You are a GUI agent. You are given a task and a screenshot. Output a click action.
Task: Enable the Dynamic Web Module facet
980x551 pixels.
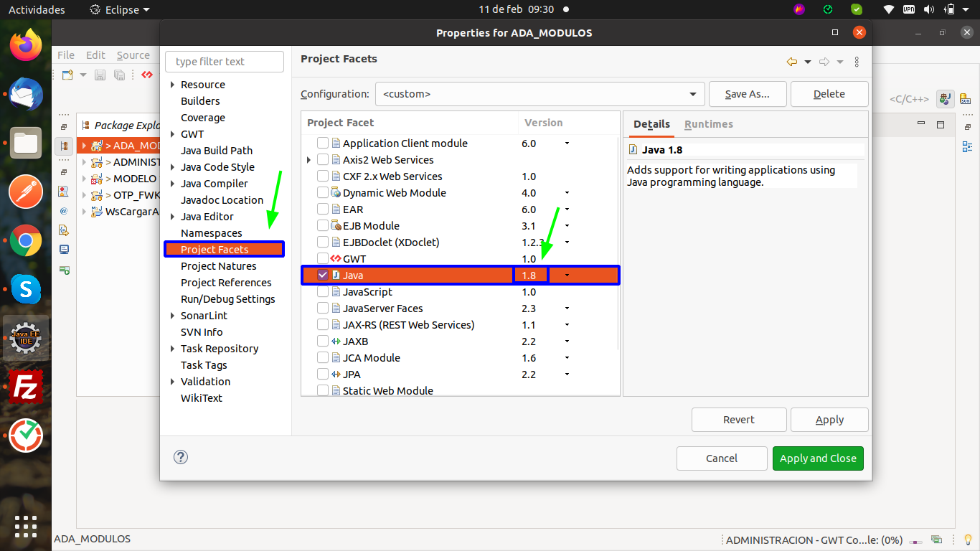pyautogui.click(x=323, y=193)
